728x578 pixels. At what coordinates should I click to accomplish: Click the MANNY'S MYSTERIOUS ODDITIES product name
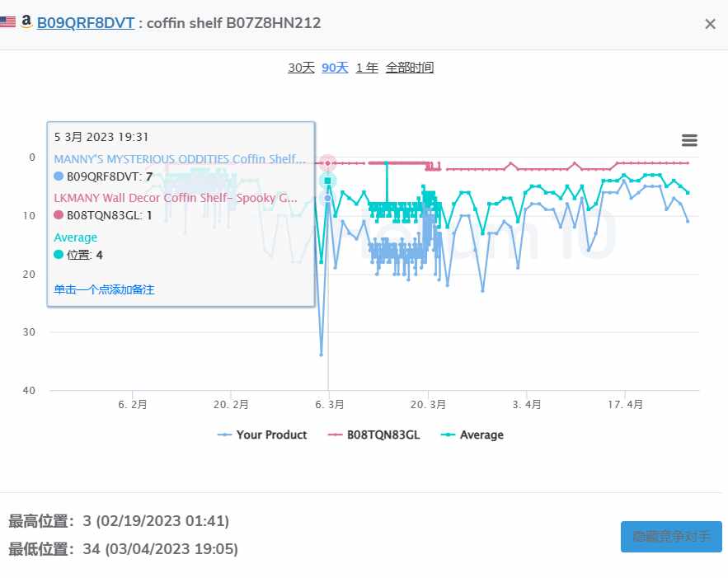click(x=180, y=159)
